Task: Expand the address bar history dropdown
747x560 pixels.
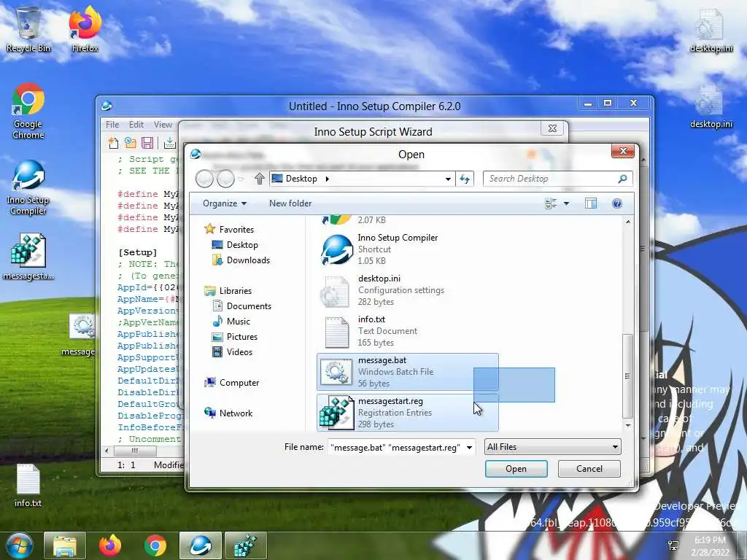Action: point(448,179)
